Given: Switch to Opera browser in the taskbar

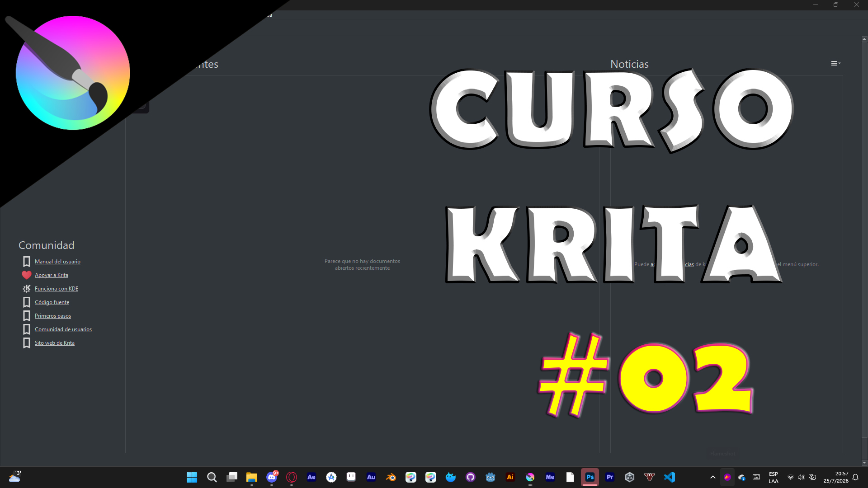Looking at the screenshot, I should coord(292,477).
